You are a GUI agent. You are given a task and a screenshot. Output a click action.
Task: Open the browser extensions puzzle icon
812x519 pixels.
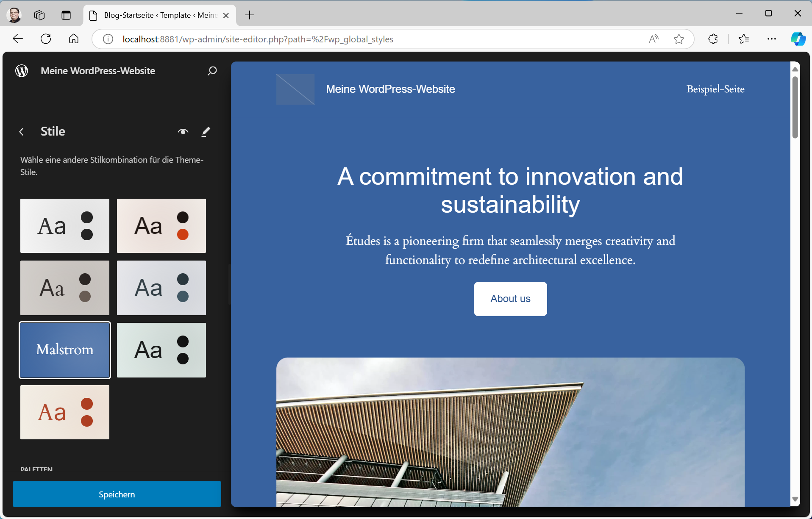pyautogui.click(x=713, y=39)
